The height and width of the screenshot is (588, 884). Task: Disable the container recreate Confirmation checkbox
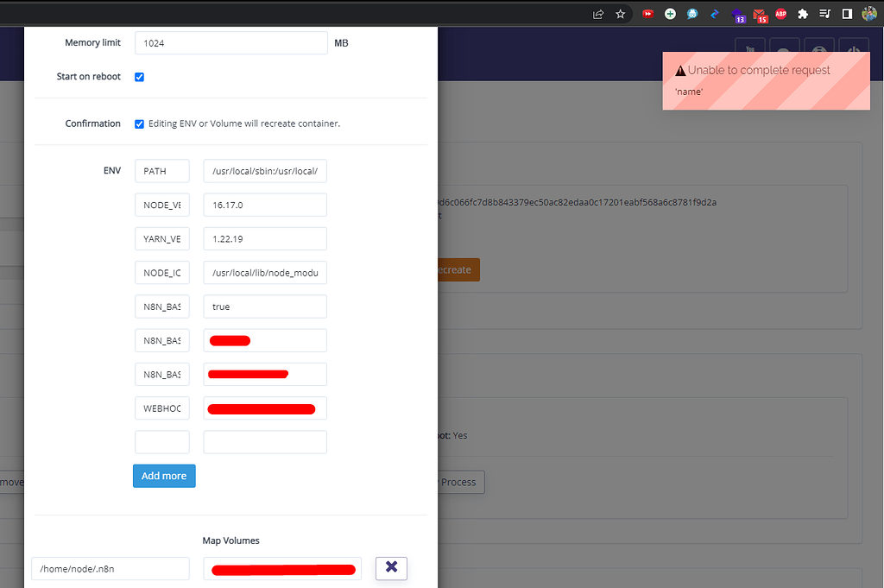139,123
